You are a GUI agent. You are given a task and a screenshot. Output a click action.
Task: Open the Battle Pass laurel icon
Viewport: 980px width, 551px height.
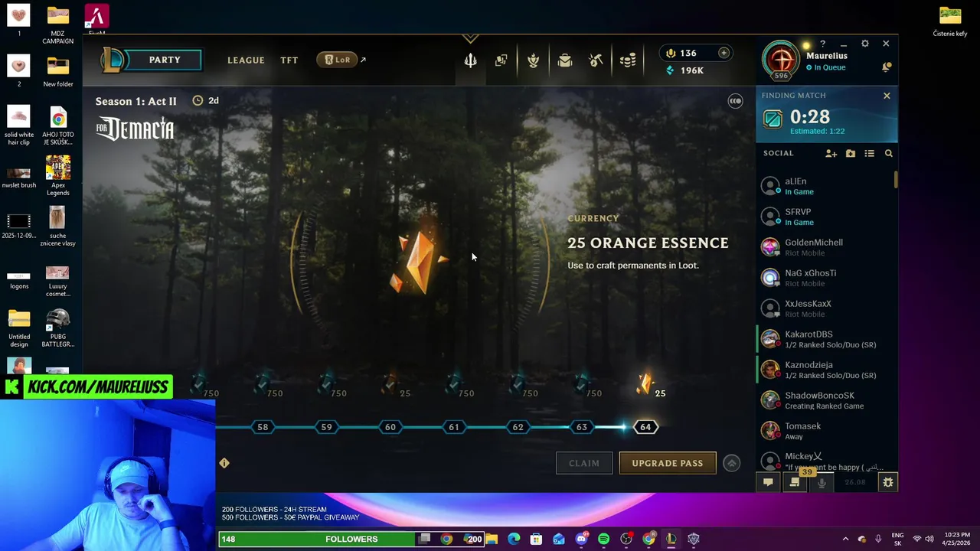point(534,60)
